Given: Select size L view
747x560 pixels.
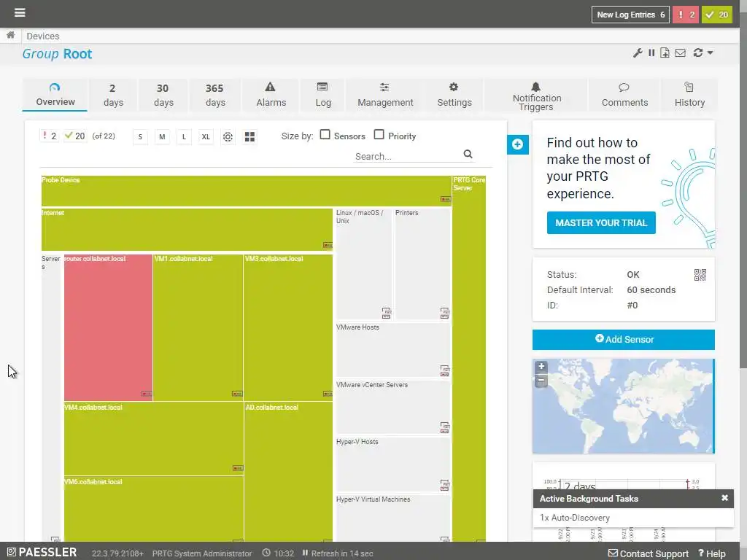Looking at the screenshot, I should (184, 136).
